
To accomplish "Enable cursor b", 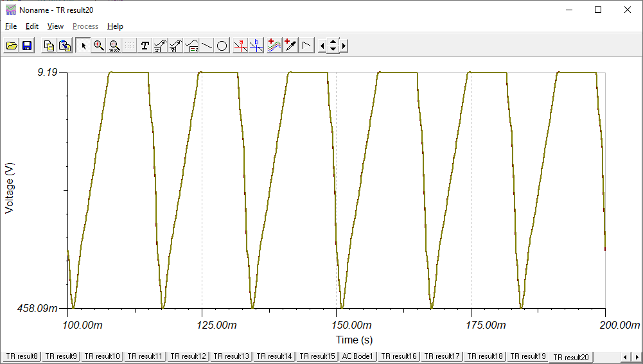I will [x=256, y=46].
